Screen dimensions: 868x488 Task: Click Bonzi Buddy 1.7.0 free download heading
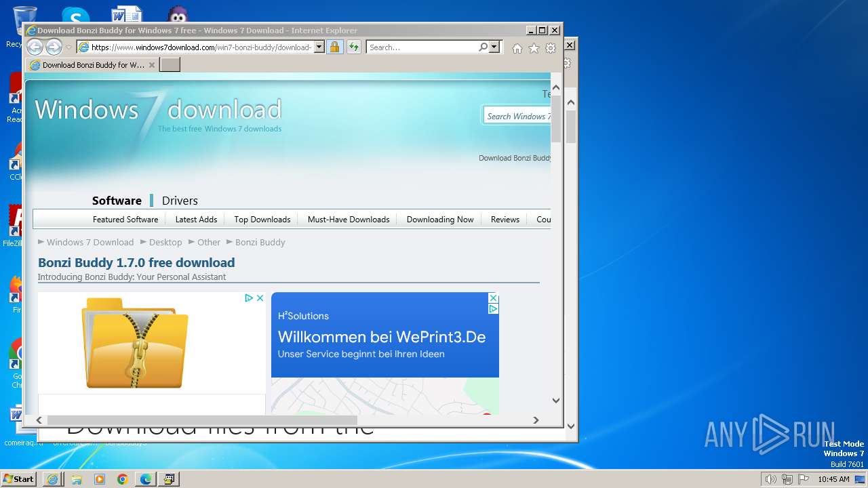coord(136,262)
